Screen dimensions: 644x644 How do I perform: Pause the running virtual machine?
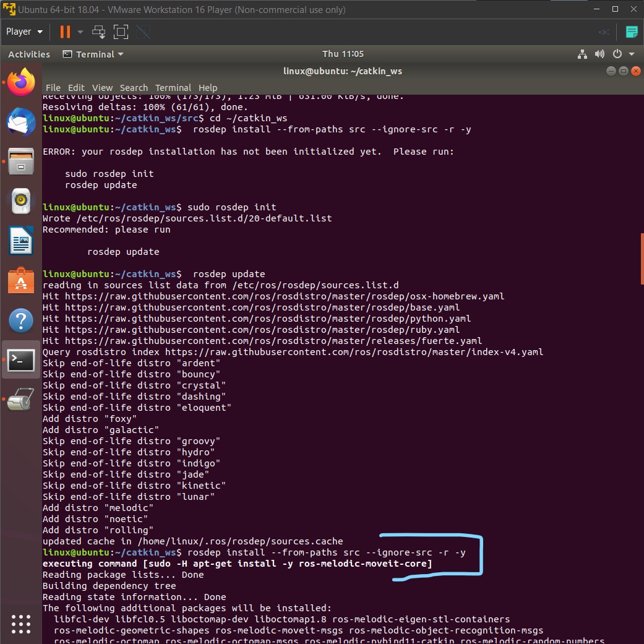pos(65,32)
